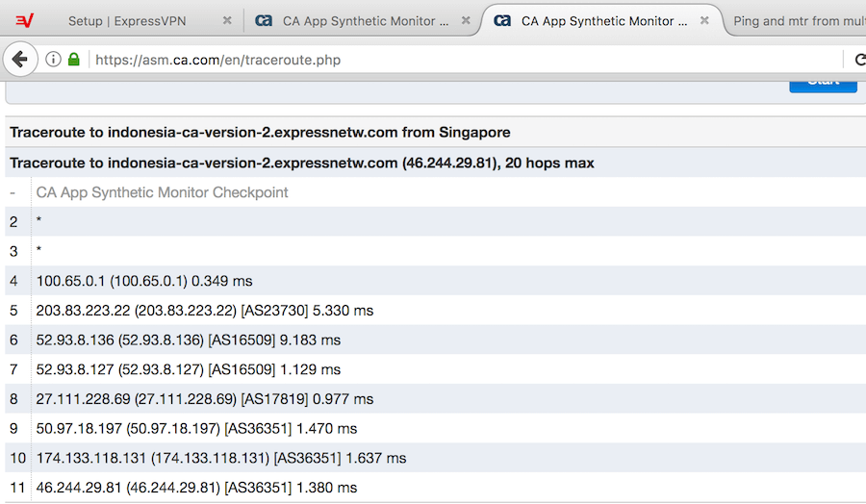
Task: Click hop 11 entry 46.244.29.81
Action: point(196,488)
